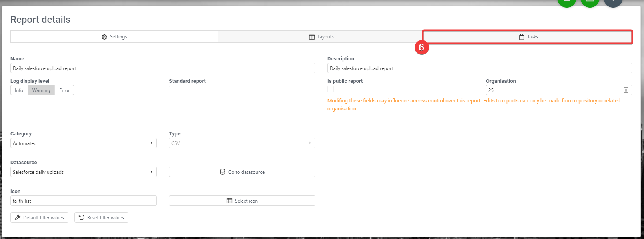Click the gear icon on Settings tab
The height and width of the screenshot is (239, 644).
point(104,37)
